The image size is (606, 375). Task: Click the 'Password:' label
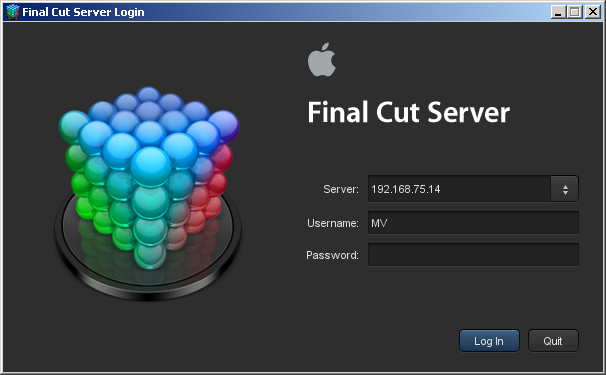tap(332, 255)
